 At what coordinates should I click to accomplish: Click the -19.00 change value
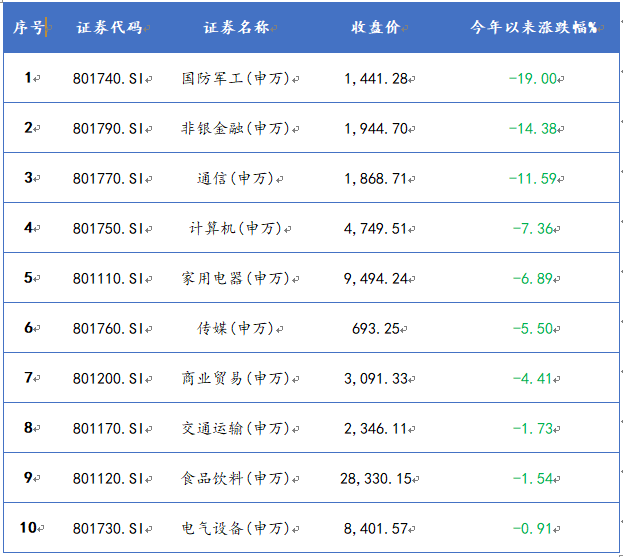click(532, 78)
